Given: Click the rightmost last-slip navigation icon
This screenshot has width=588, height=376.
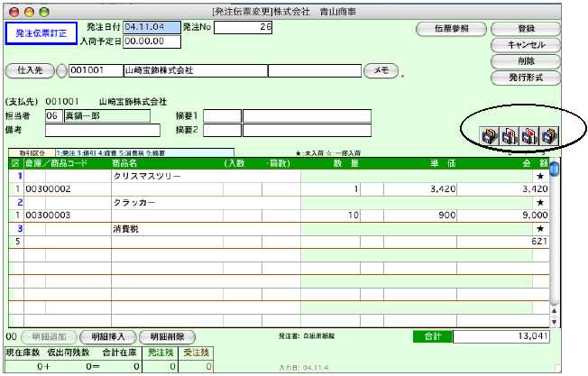Looking at the screenshot, I should pyautogui.click(x=548, y=136).
